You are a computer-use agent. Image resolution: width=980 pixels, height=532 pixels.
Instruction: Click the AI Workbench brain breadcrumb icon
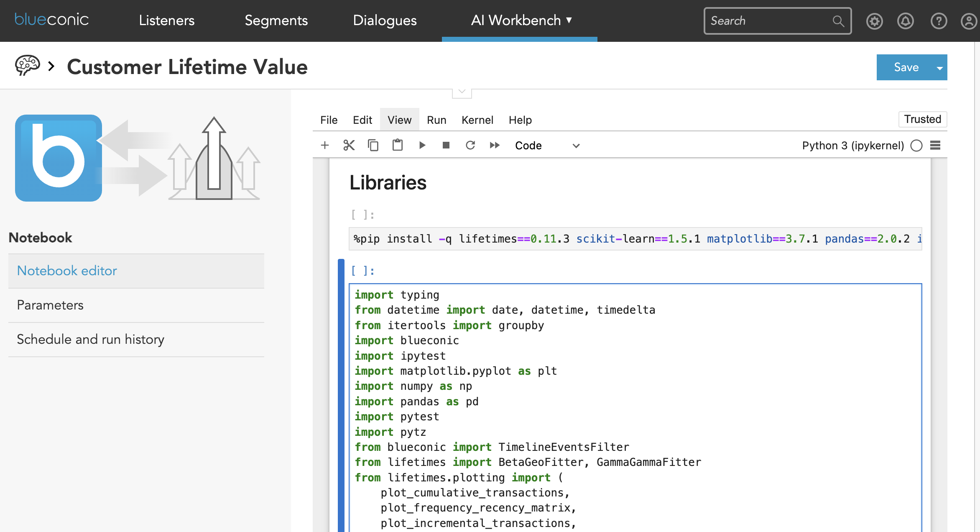(28, 66)
